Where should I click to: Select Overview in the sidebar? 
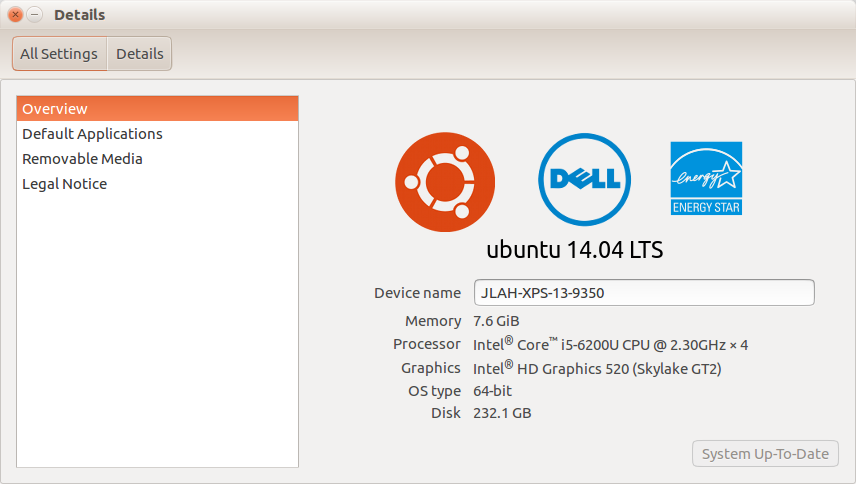[x=157, y=109]
